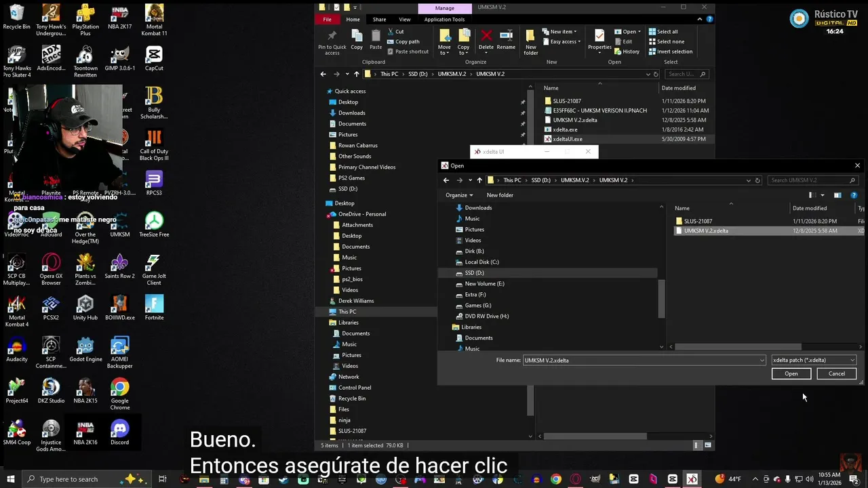868x488 pixels.
Task: Select DVD RW Drive (H:) in dialog tree
Action: 486,316
